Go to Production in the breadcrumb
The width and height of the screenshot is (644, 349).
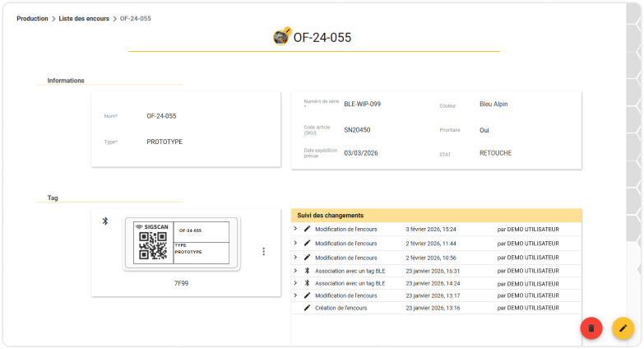32,18
